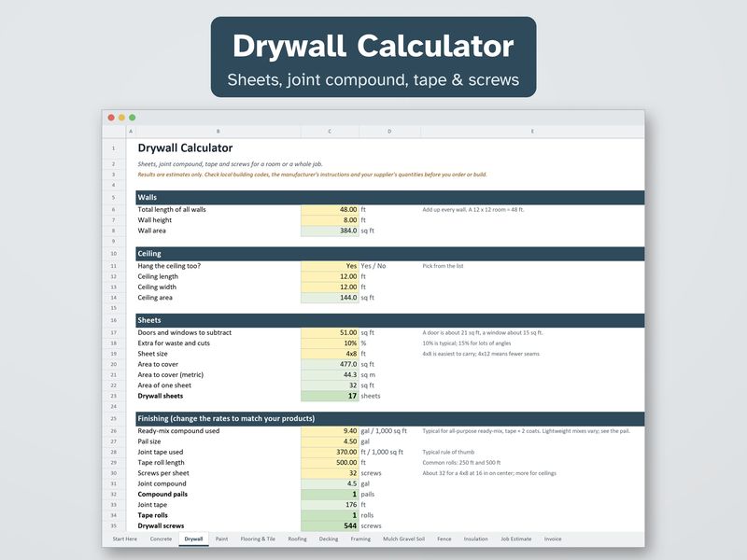Edit screws per sheet value cell
The width and height of the screenshot is (747, 560).
(330, 473)
